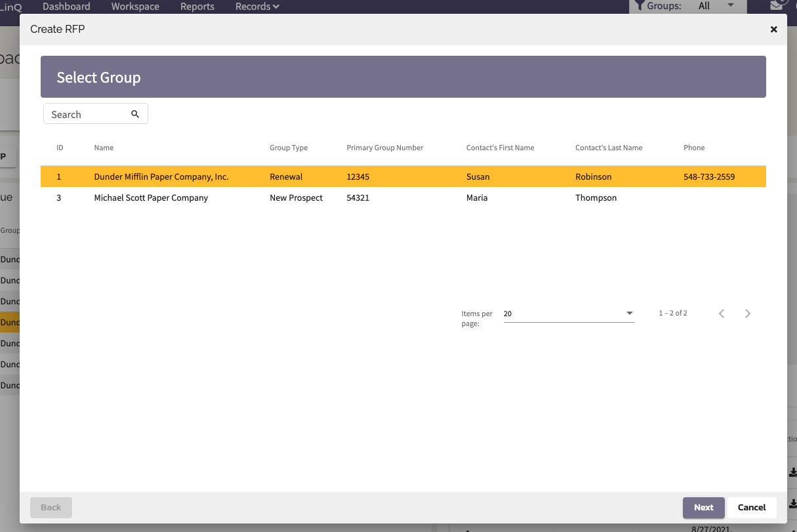Click the Back button
The height and width of the screenshot is (532, 797).
[x=51, y=507]
